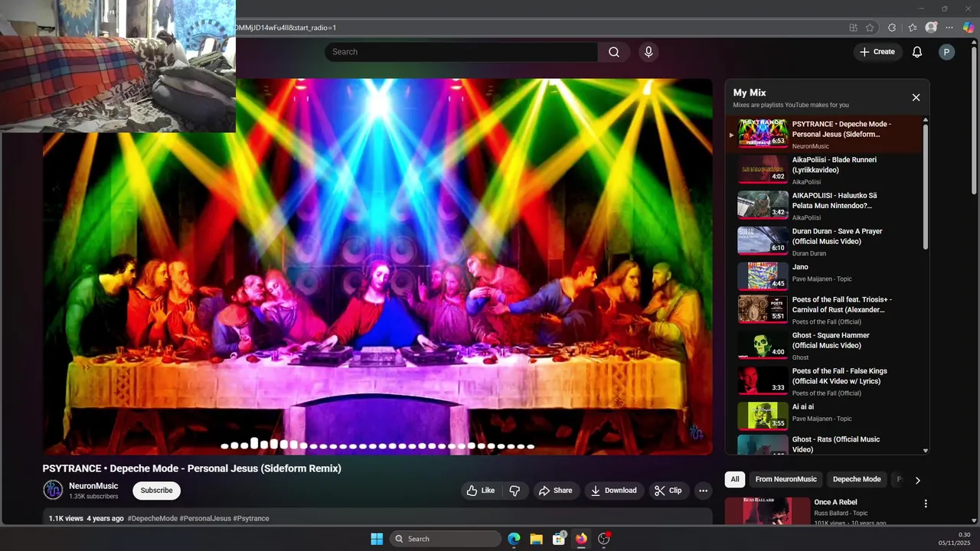Share the video via Share button
The height and width of the screenshot is (551, 980).
[x=555, y=491]
